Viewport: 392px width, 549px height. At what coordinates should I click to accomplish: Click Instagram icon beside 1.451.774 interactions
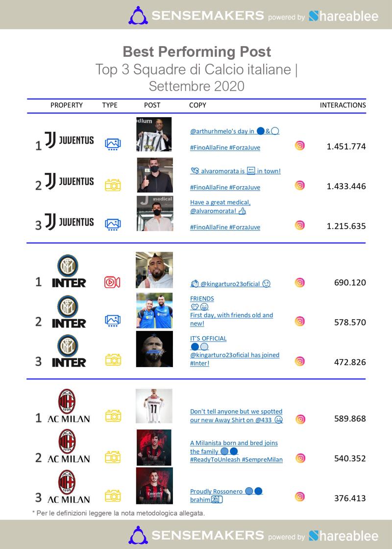[x=300, y=145]
